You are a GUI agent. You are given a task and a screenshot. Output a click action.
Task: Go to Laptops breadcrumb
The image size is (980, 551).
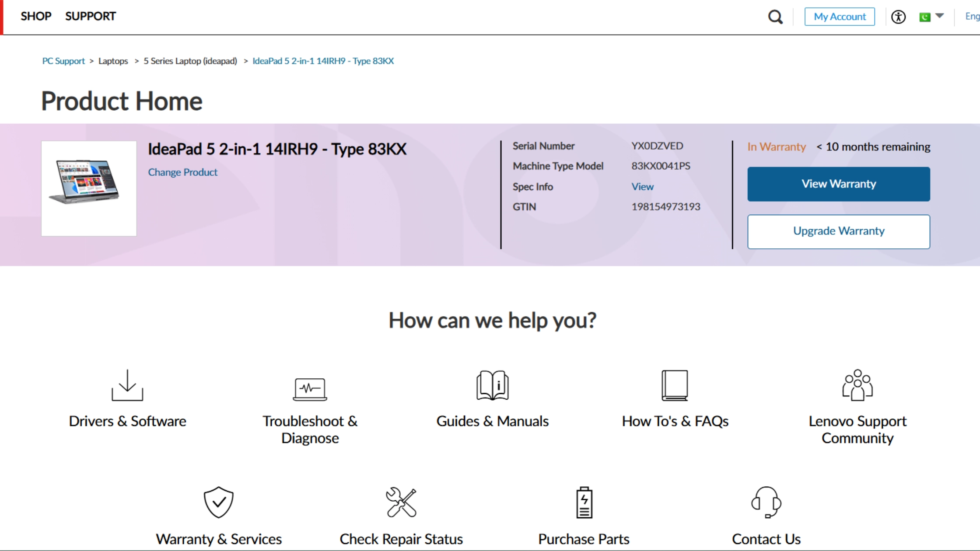[x=113, y=61]
